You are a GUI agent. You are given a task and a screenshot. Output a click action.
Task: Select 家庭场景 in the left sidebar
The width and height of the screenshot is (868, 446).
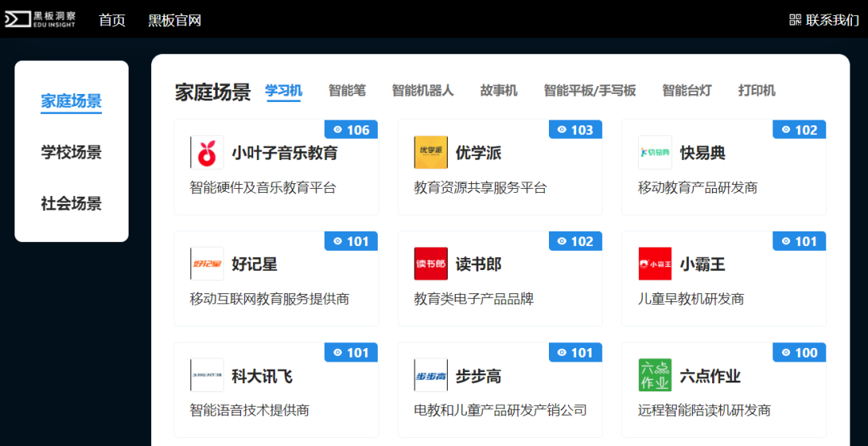tap(72, 102)
